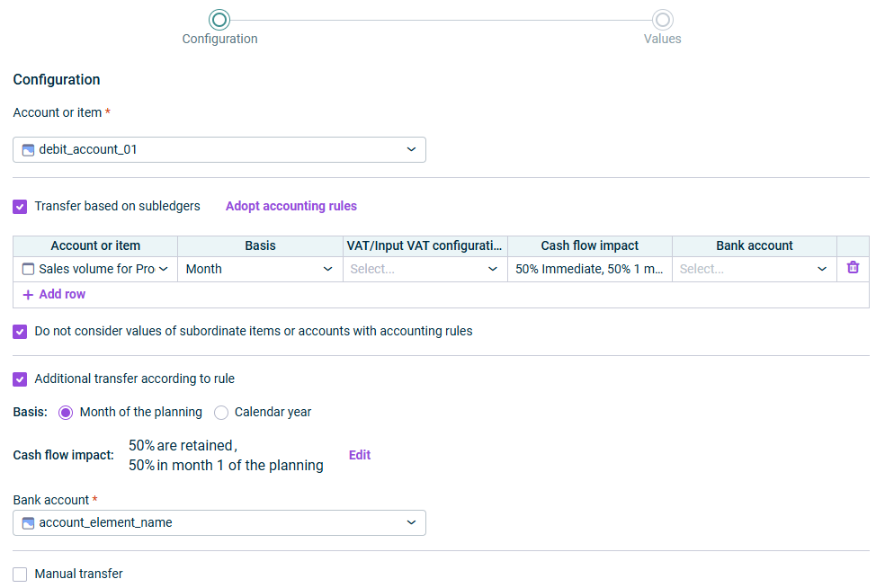Uncheck Transfer based on subledgers
Image resolution: width=876 pixels, height=588 pixels.
tap(20, 207)
